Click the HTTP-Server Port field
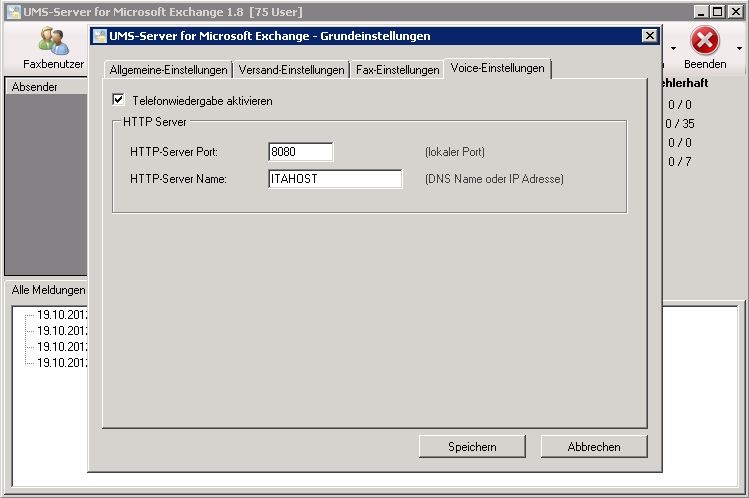This screenshot has height=498, width=749. point(300,152)
